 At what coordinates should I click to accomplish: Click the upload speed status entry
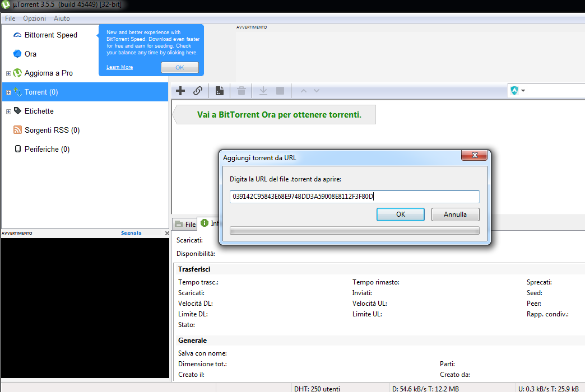click(549, 389)
